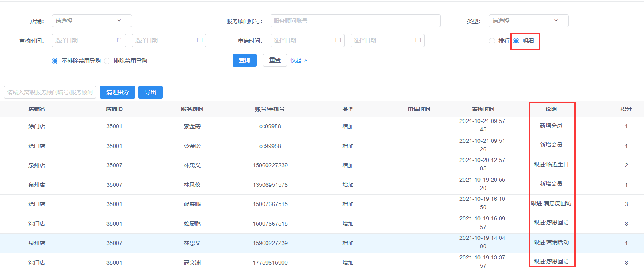Click calendar icon in audit start date
This screenshot has height=271, width=644.
(119, 40)
